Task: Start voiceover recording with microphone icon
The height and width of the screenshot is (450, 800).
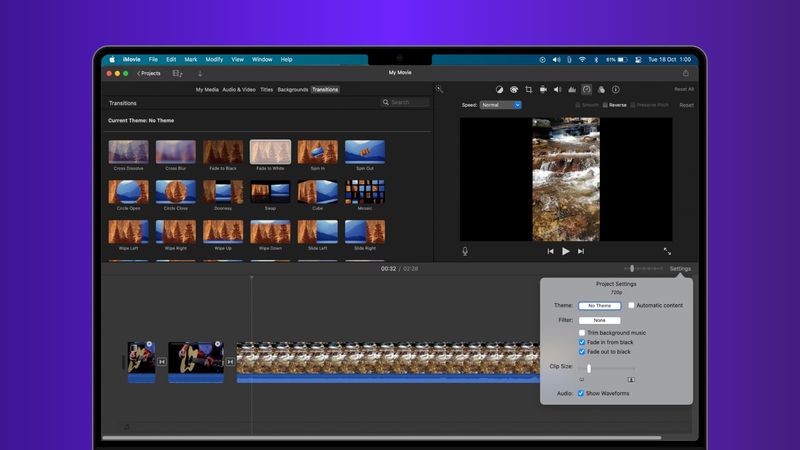Action: coord(465,251)
